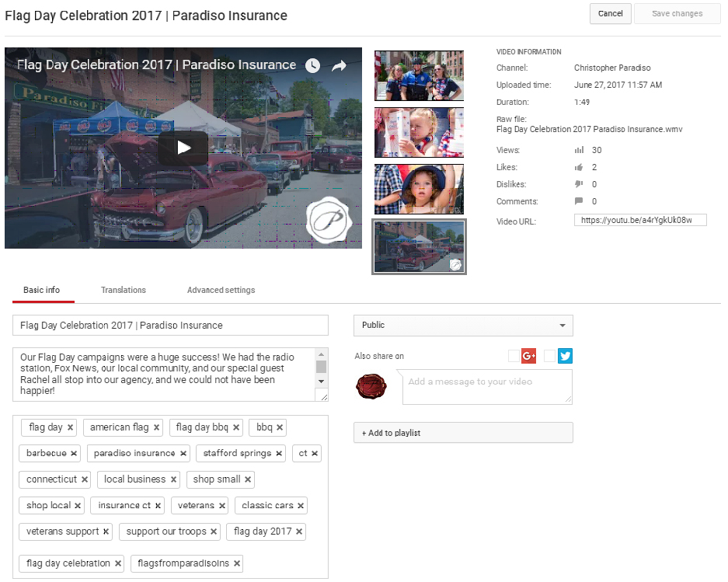Click the dislikes thumbs-down icon

click(579, 184)
